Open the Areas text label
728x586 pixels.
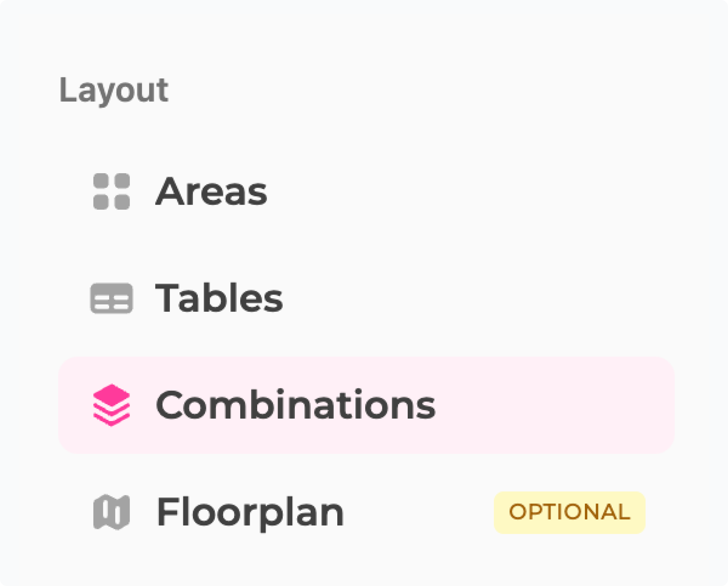click(x=211, y=192)
